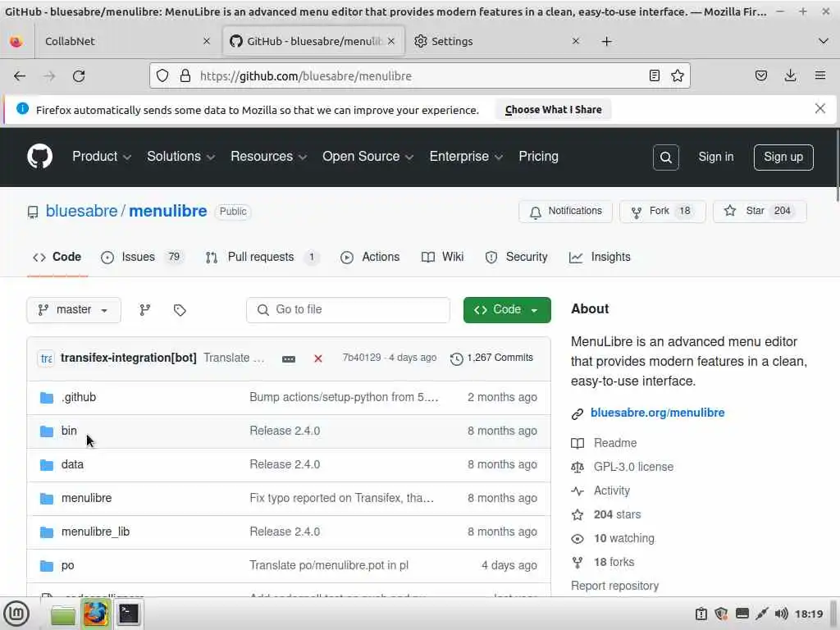Click the Notifications button

point(565,211)
